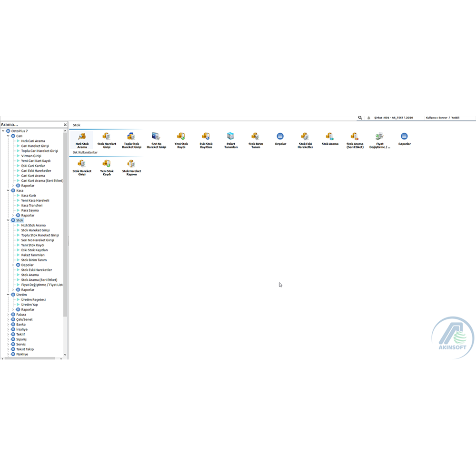The width and height of the screenshot is (476, 476).
Task: Click the notification bell icon
Action: [368, 118]
